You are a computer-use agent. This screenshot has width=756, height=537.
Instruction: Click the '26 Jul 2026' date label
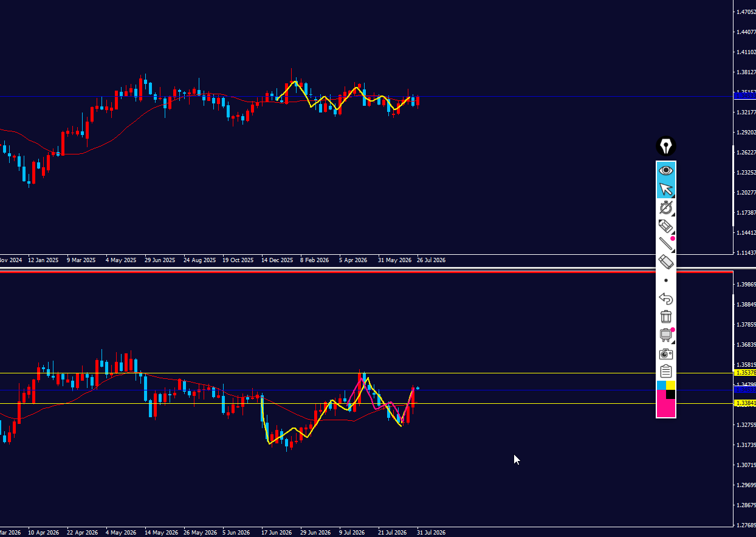click(x=431, y=260)
